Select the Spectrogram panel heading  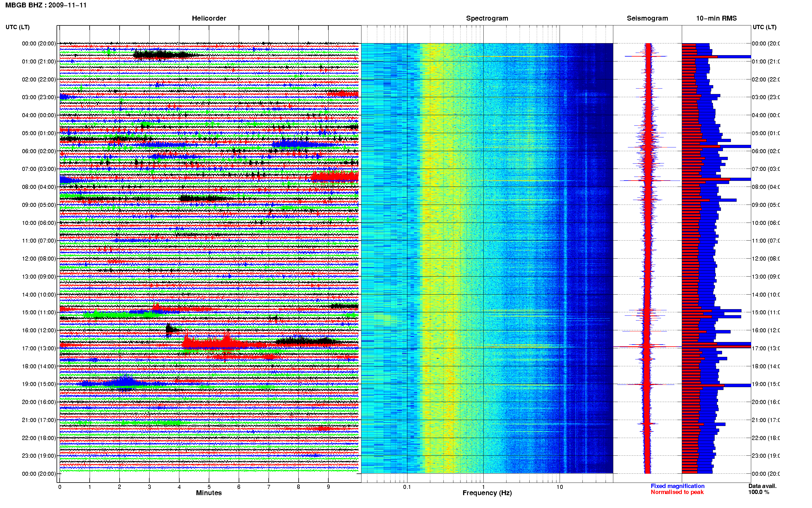point(487,18)
